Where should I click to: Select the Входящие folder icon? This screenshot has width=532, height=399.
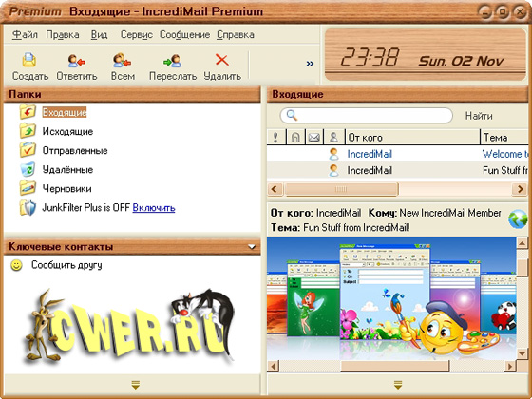28,112
